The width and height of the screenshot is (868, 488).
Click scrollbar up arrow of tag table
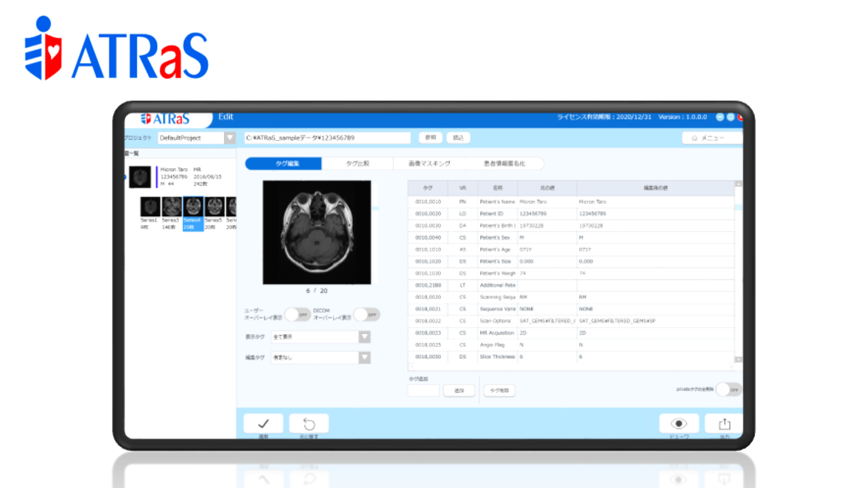click(738, 184)
